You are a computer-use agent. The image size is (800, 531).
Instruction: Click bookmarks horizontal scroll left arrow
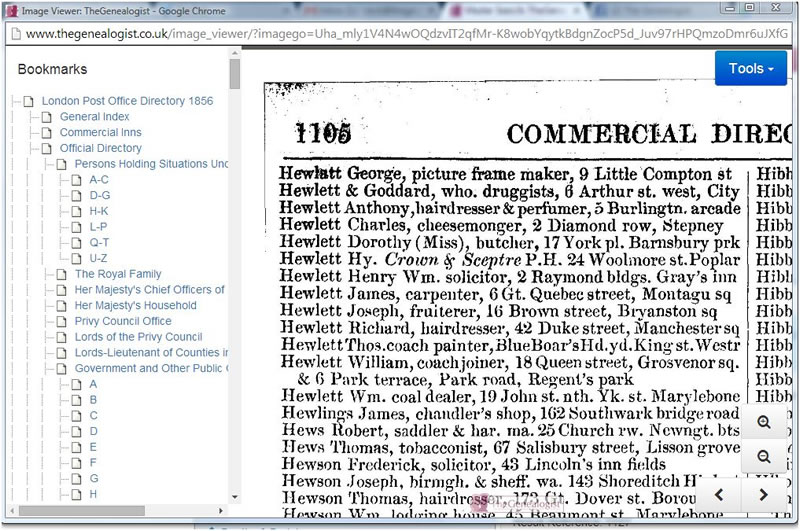[13, 510]
